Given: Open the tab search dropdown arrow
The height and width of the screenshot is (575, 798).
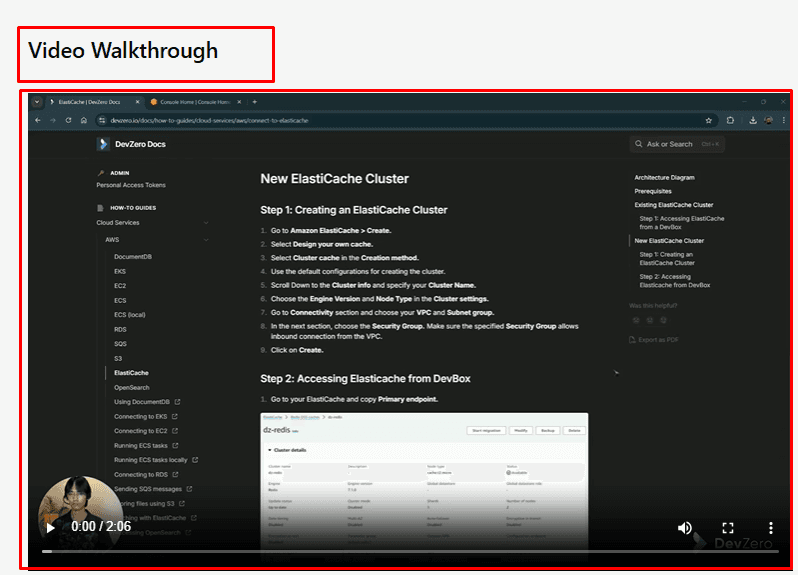Looking at the screenshot, I should click(37, 102).
